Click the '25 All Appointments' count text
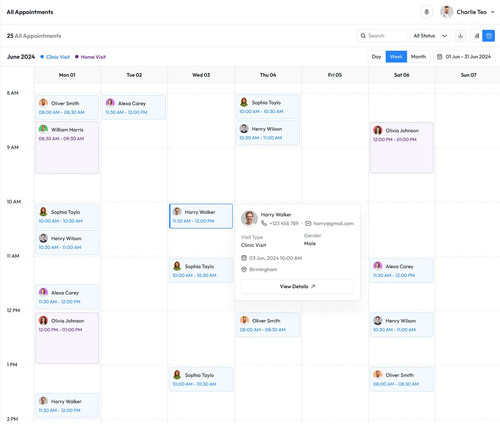 [x=34, y=36]
